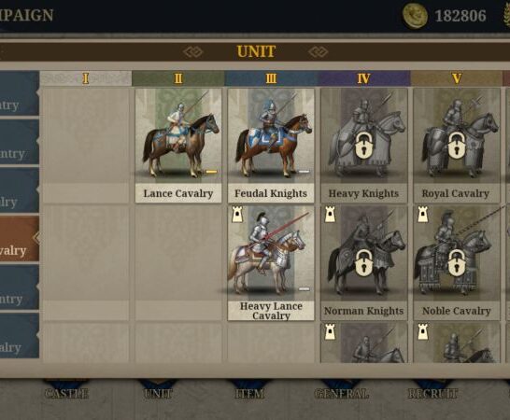Select the highlighted brown Cavalry category tab
This screenshot has height=420, width=510.
[19, 239]
